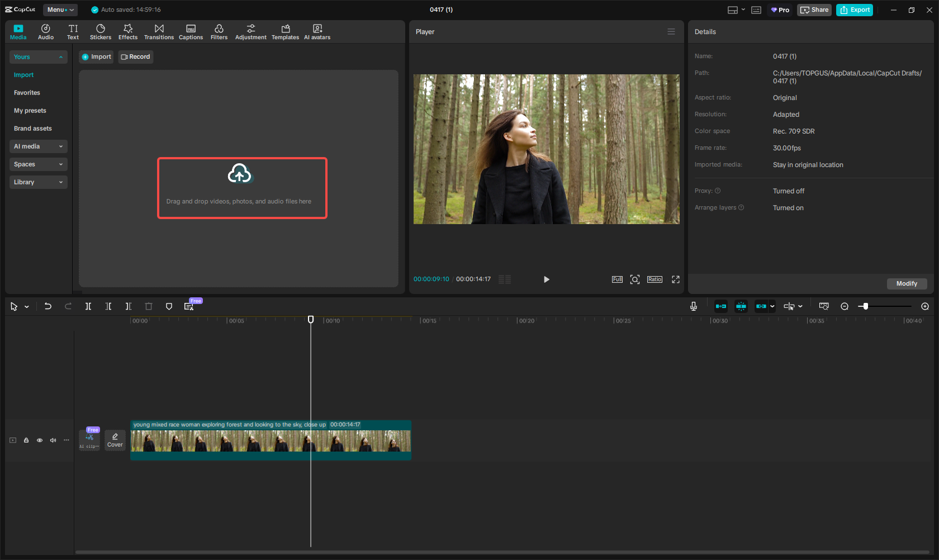
Task: Click the Split clip tool
Action: tap(88, 306)
